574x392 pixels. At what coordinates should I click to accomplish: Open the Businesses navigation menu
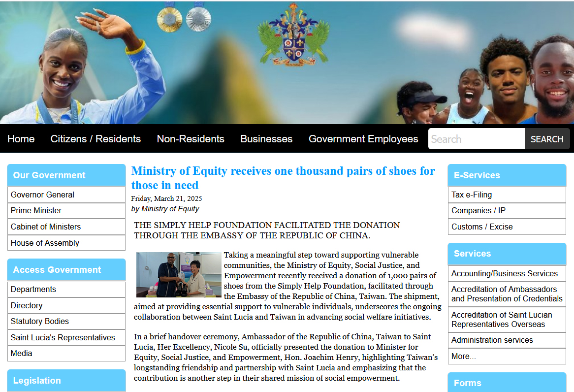tap(266, 139)
